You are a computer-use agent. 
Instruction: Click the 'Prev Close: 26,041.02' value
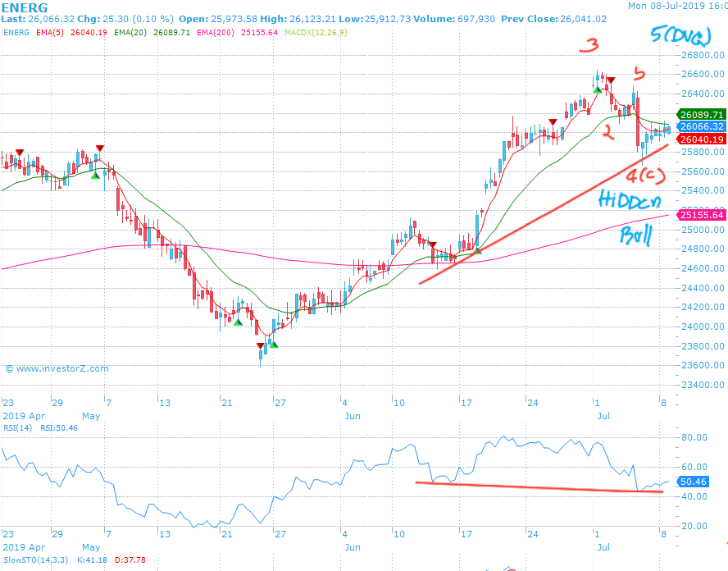coord(553,19)
